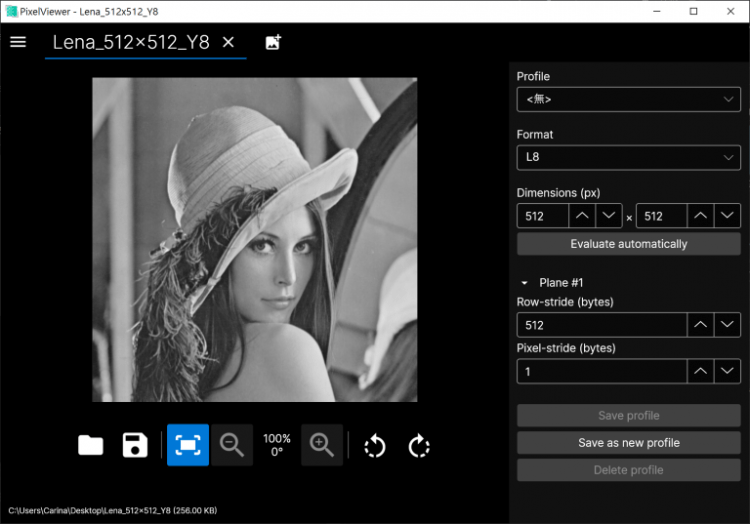Increase the image width value
This screenshot has height=524, width=750.
(x=582, y=216)
